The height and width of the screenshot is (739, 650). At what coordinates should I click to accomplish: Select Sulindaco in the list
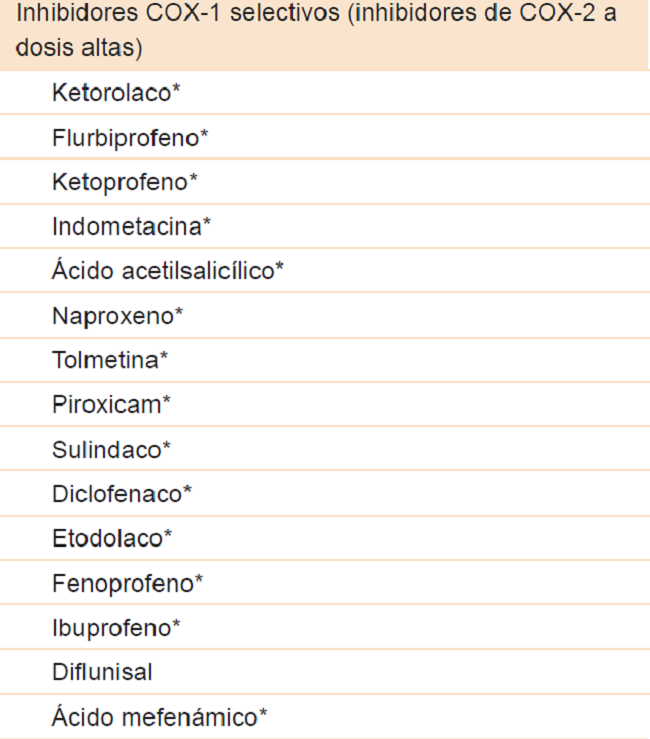tap(107, 450)
